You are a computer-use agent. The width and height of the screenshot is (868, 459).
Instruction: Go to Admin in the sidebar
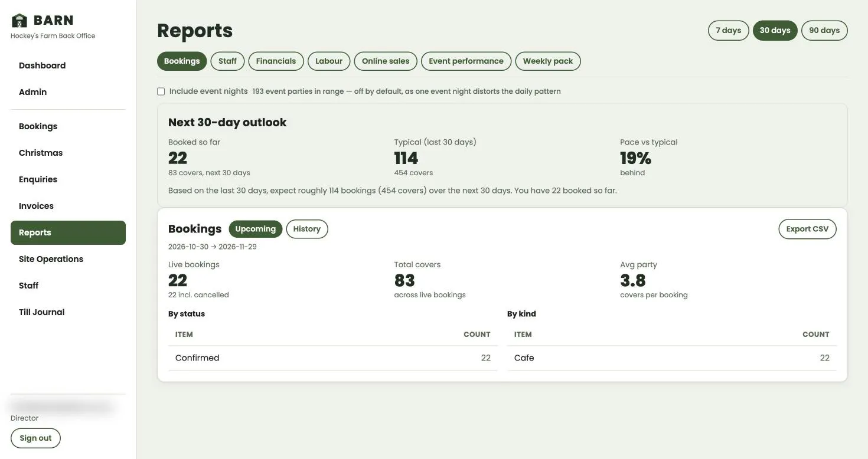[68, 92]
